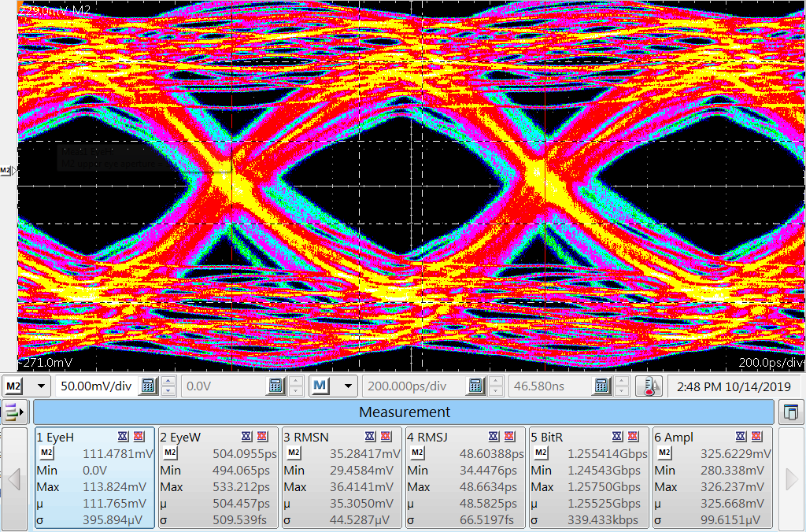Open the keypad for the 46.580ns delay

[601, 386]
